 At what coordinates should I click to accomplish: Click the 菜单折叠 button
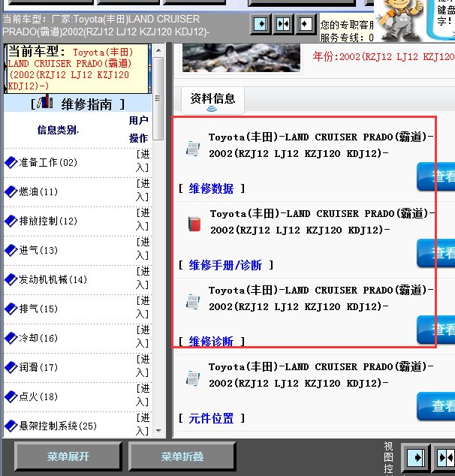tap(182, 456)
